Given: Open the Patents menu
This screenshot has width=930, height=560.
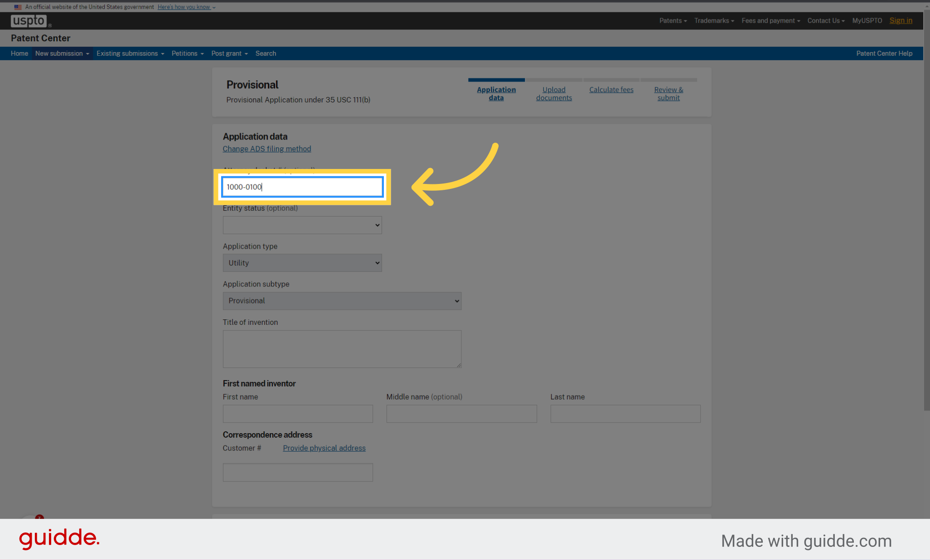Looking at the screenshot, I should pyautogui.click(x=673, y=20).
